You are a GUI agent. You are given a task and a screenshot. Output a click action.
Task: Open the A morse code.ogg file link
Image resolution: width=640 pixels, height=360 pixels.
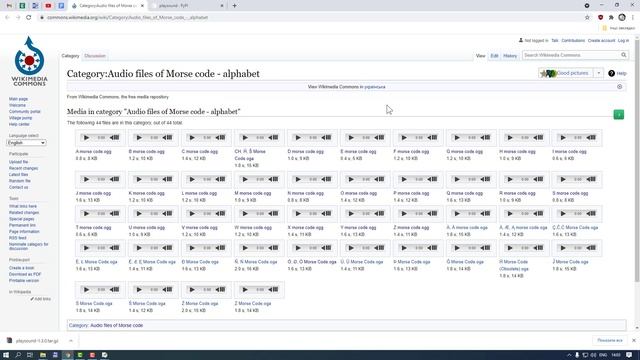(x=93, y=151)
